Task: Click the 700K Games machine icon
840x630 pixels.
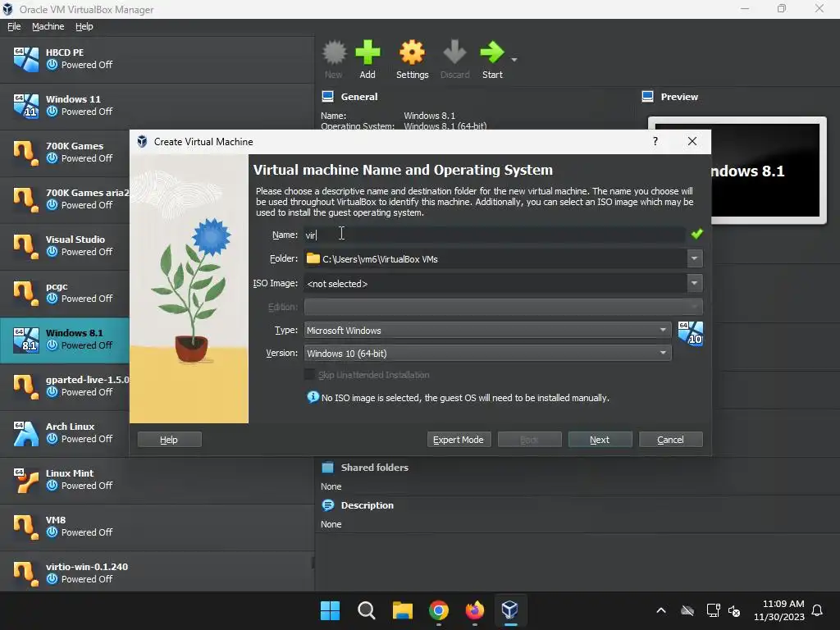Action: tap(26, 153)
